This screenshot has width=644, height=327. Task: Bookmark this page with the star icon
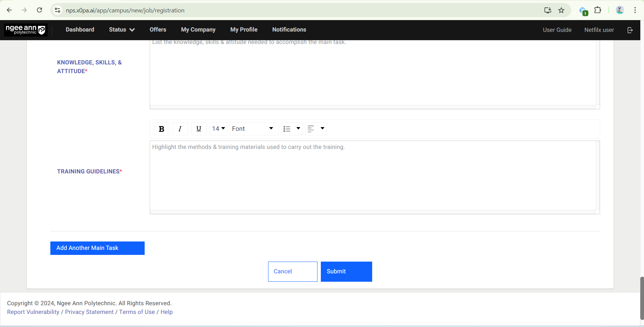pyautogui.click(x=561, y=10)
